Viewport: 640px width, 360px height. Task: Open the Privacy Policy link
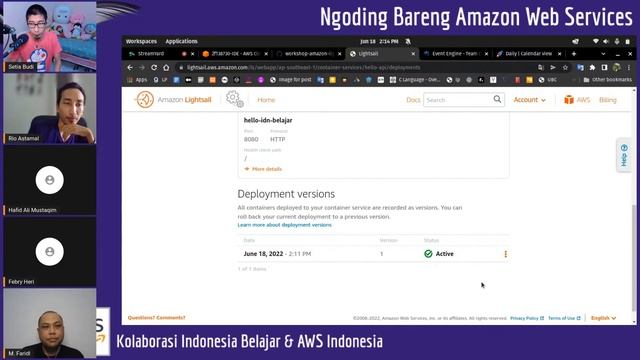527,318
